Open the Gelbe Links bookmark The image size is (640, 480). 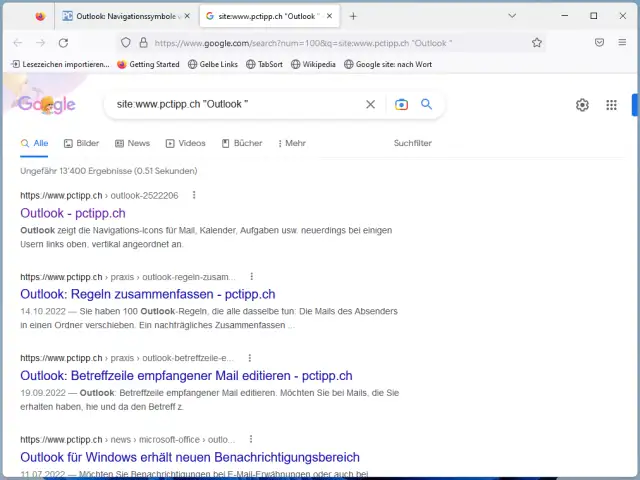coord(213,64)
